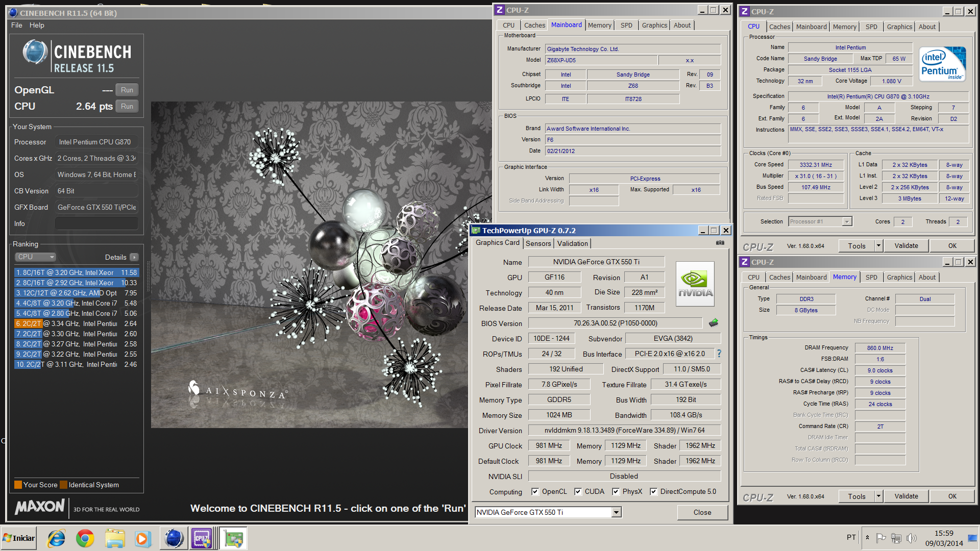Viewport: 980px width, 551px height.
Task: Click the NVIDIA logo in GPU-Z
Action: [695, 284]
